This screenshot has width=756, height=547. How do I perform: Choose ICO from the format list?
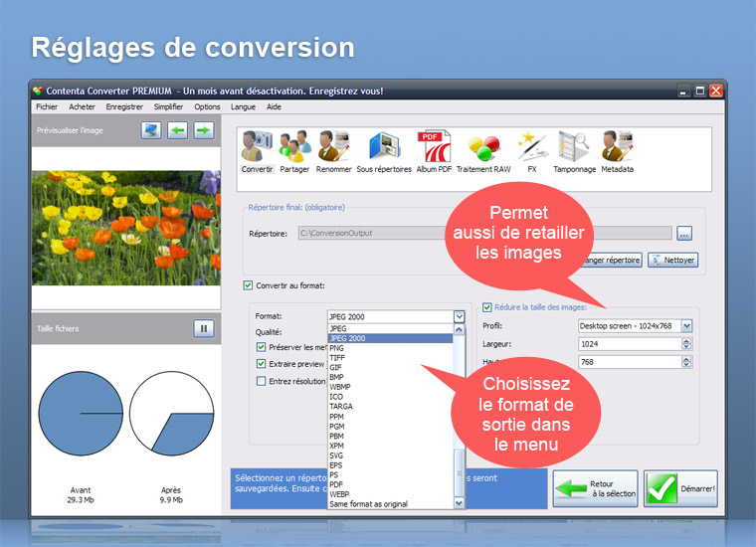pos(391,397)
